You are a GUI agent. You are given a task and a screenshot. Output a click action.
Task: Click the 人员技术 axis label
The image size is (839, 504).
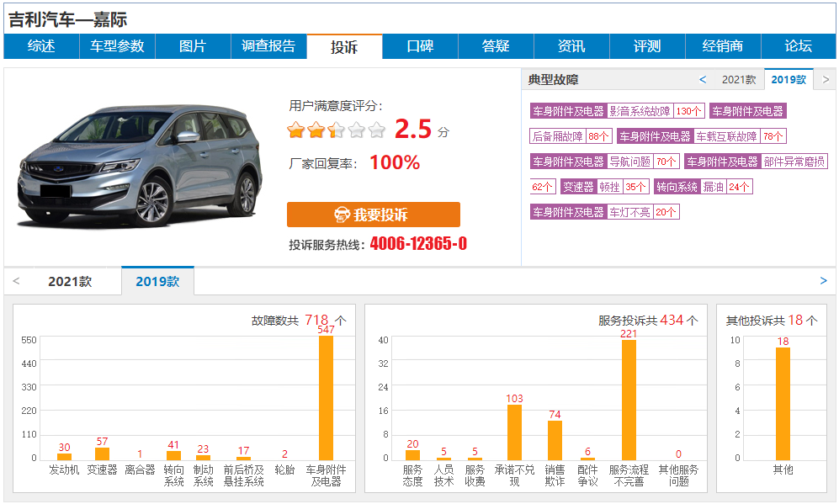pos(443,475)
